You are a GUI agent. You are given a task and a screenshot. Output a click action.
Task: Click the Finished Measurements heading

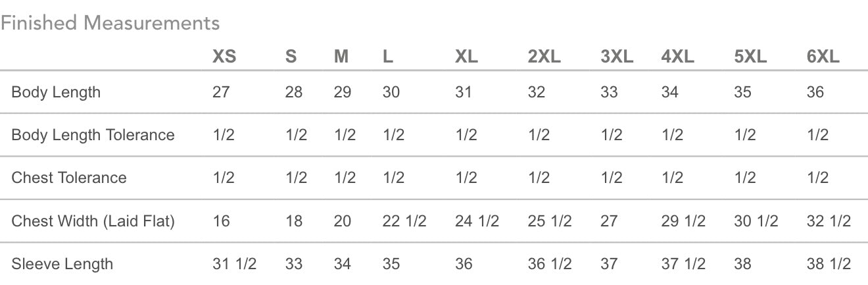[110, 24]
